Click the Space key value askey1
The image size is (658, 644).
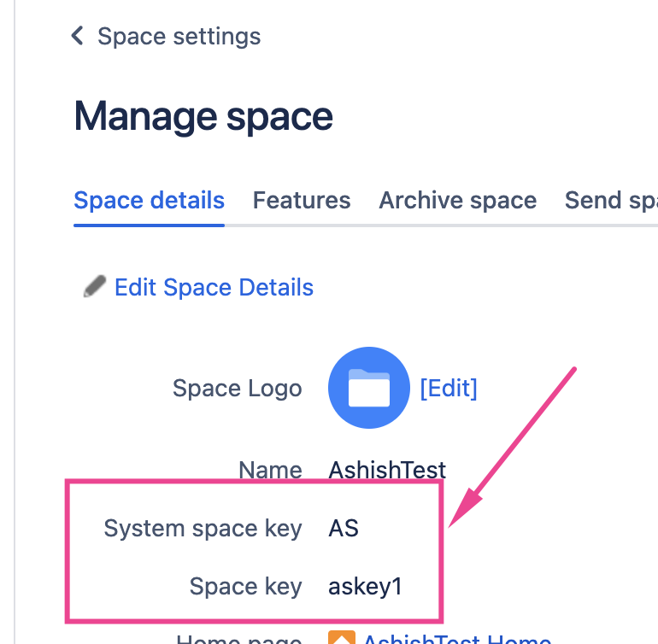(x=365, y=587)
